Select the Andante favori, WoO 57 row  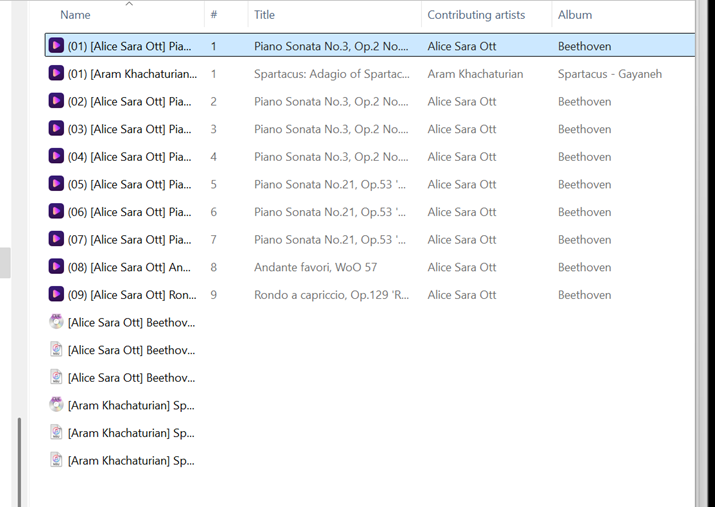click(x=370, y=267)
